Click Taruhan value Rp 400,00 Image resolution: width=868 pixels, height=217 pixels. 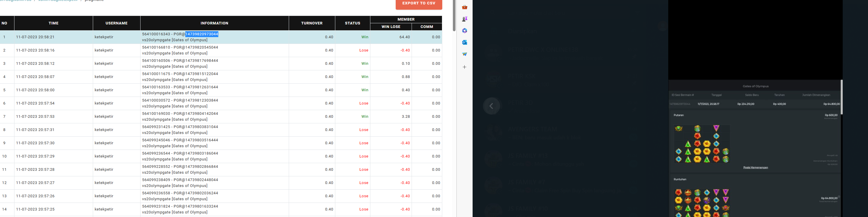pos(779,104)
